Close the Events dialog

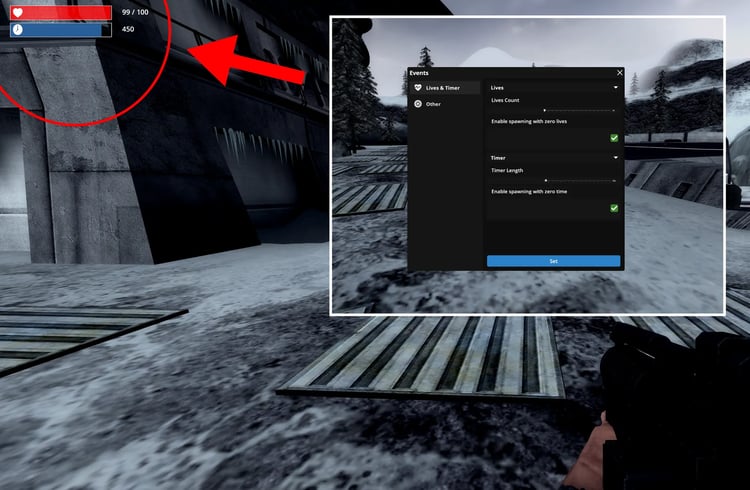[620, 73]
